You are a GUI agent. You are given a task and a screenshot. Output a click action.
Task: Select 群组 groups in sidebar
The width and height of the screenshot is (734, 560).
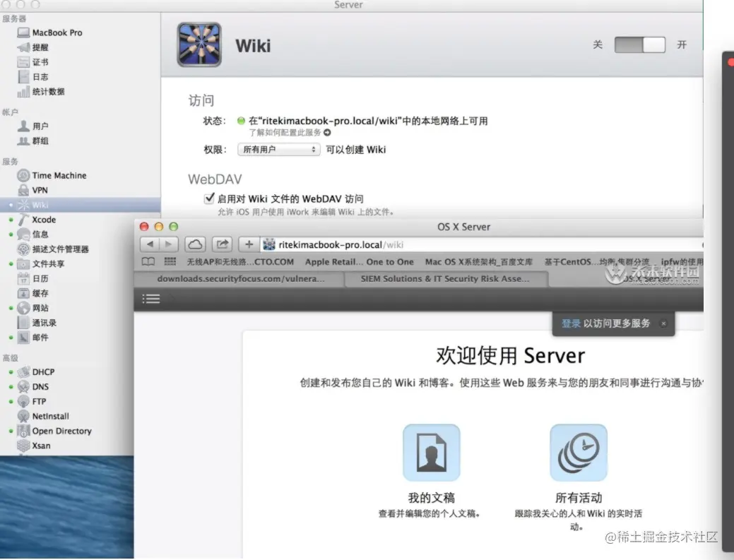click(32, 141)
